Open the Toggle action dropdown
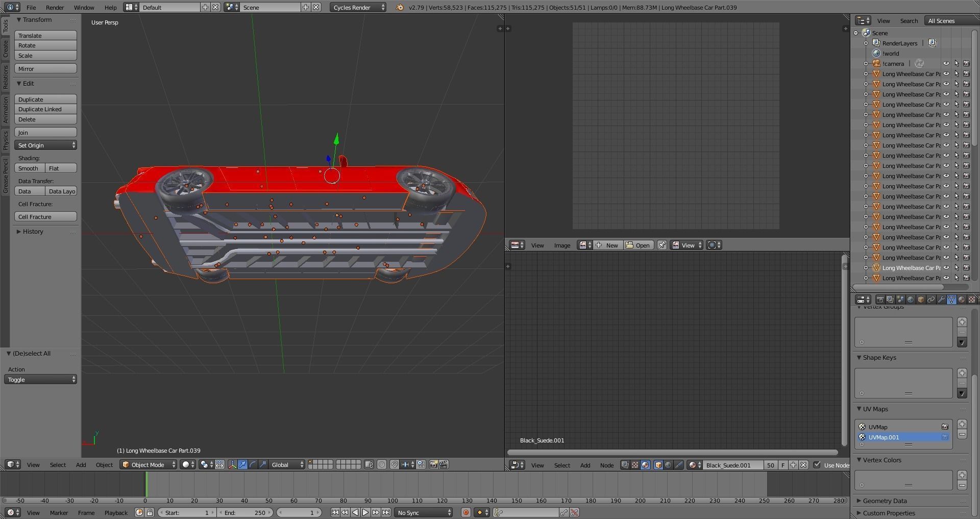 pyautogui.click(x=41, y=379)
